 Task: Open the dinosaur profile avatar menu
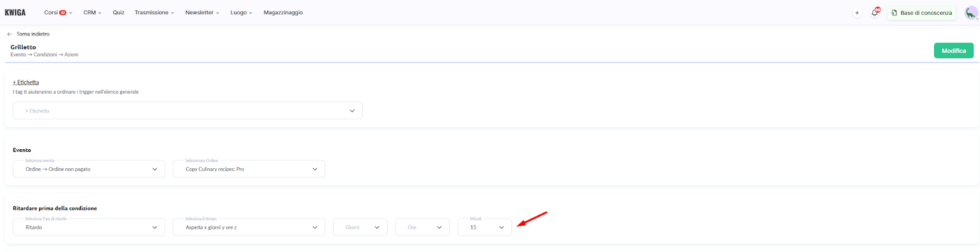(x=971, y=13)
